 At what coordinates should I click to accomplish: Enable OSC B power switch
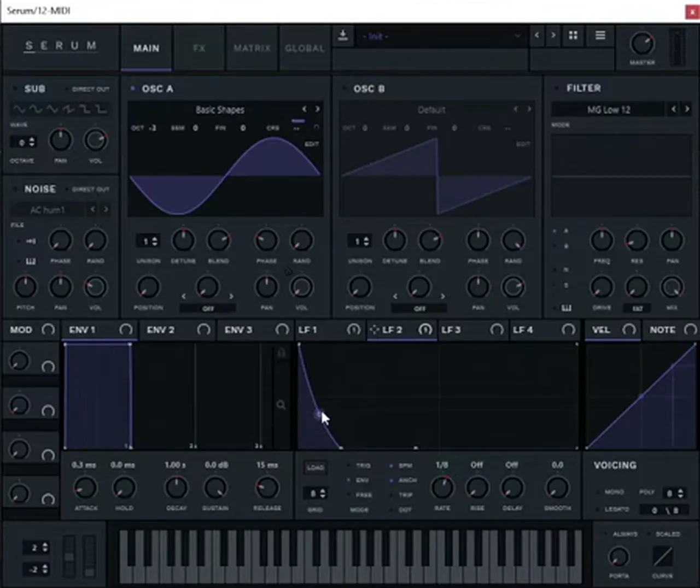pyautogui.click(x=344, y=88)
